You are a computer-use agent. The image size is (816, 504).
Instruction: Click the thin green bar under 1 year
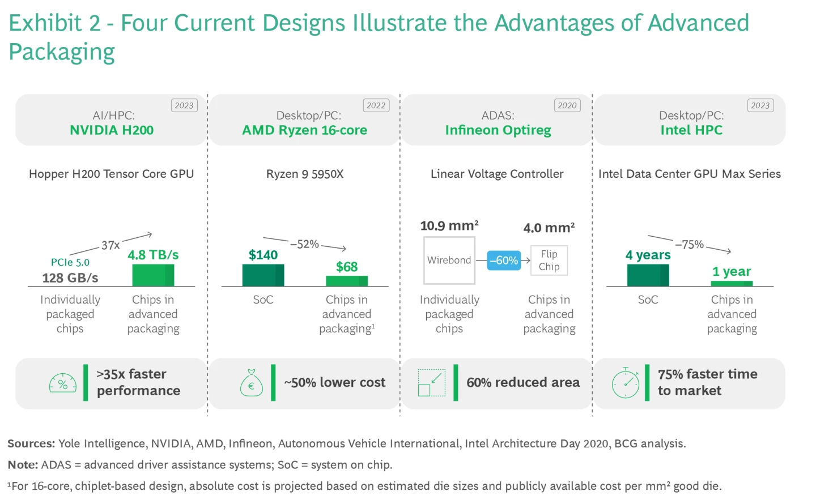732,284
